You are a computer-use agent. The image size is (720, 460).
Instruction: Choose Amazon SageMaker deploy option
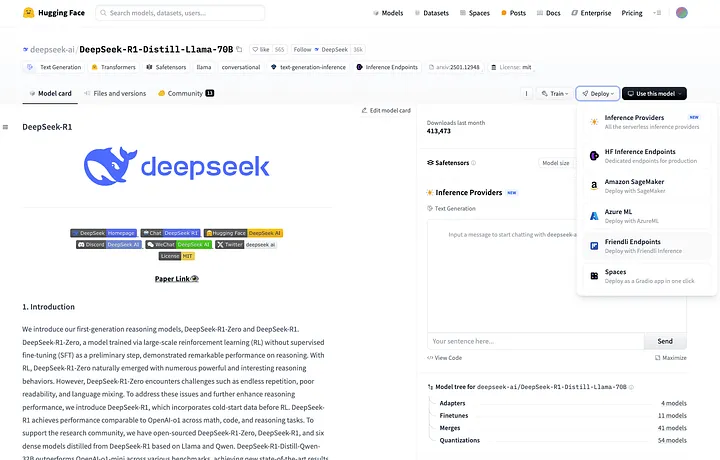[x=647, y=186]
